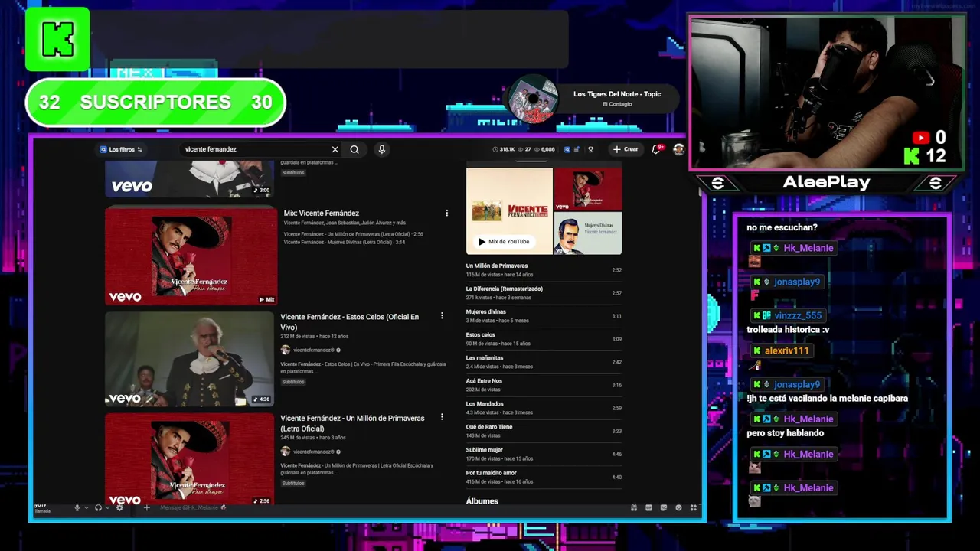
Task: Open vicentefernandez channel under Un Millón de Primaveras
Action: (313, 452)
